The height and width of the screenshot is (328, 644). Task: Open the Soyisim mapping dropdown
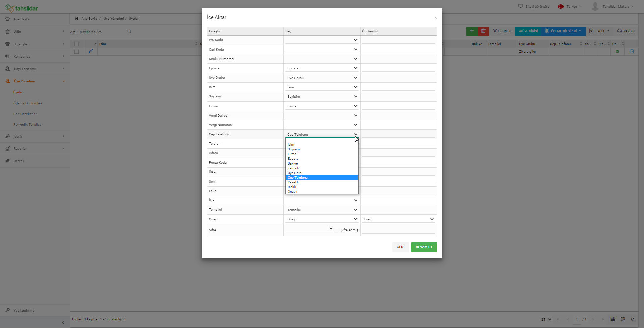pyautogui.click(x=322, y=96)
